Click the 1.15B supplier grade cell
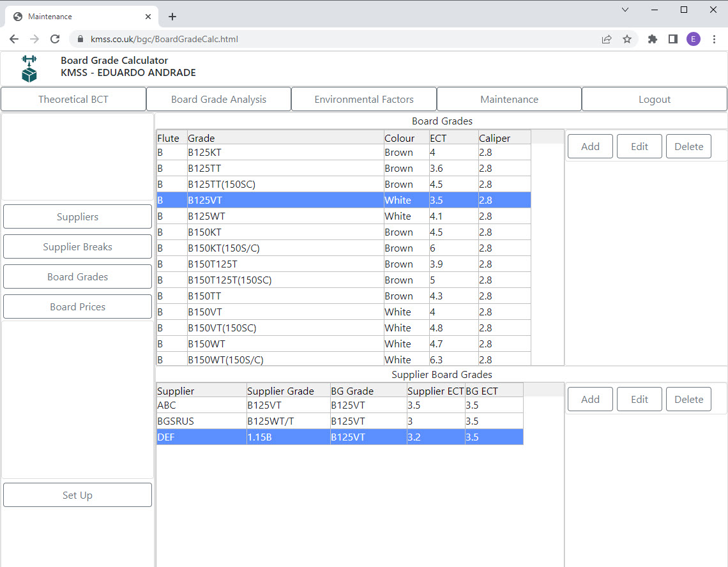This screenshot has height=567, width=728. click(x=288, y=437)
